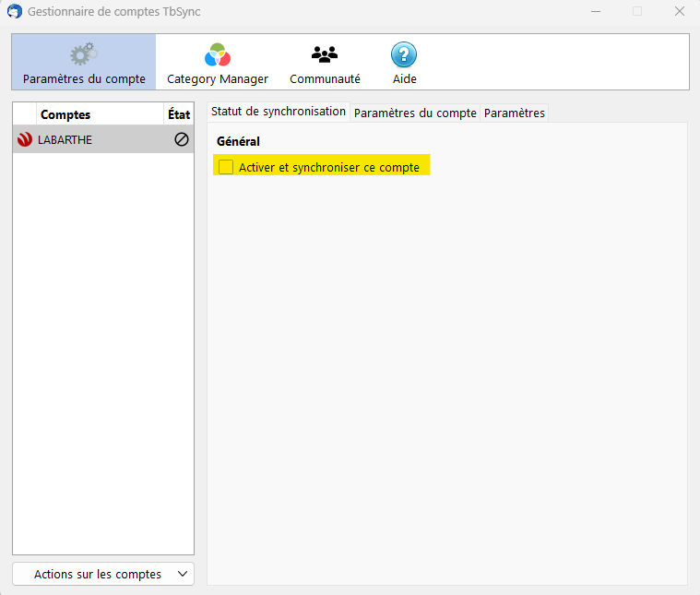Open Aide with the question mark icon

[404, 54]
